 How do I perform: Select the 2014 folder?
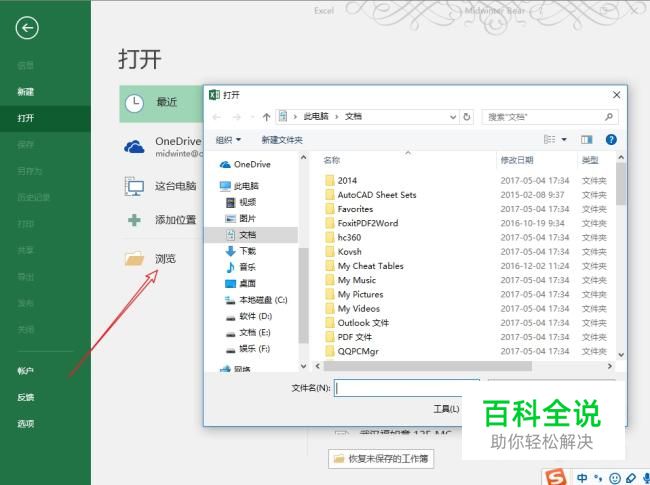[341, 180]
